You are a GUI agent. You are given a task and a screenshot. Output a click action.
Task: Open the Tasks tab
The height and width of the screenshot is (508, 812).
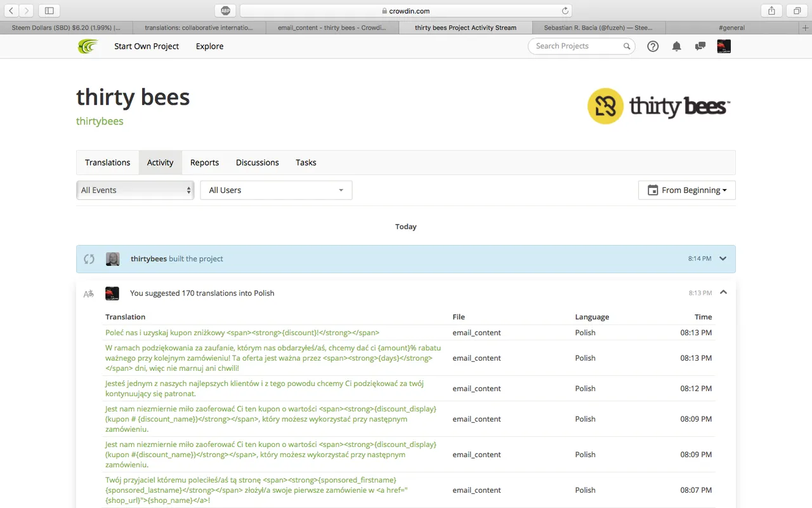coord(306,163)
